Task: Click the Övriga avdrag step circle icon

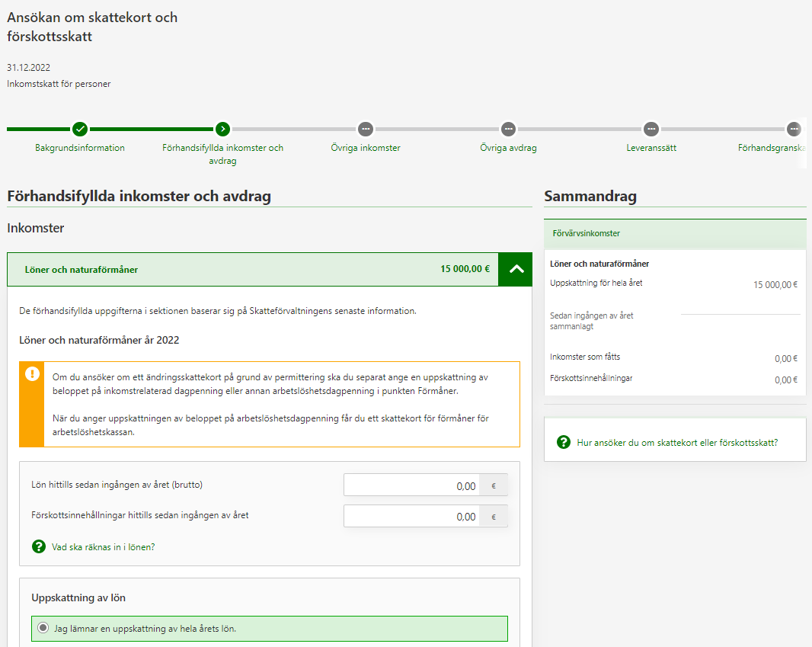Action: point(508,129)
